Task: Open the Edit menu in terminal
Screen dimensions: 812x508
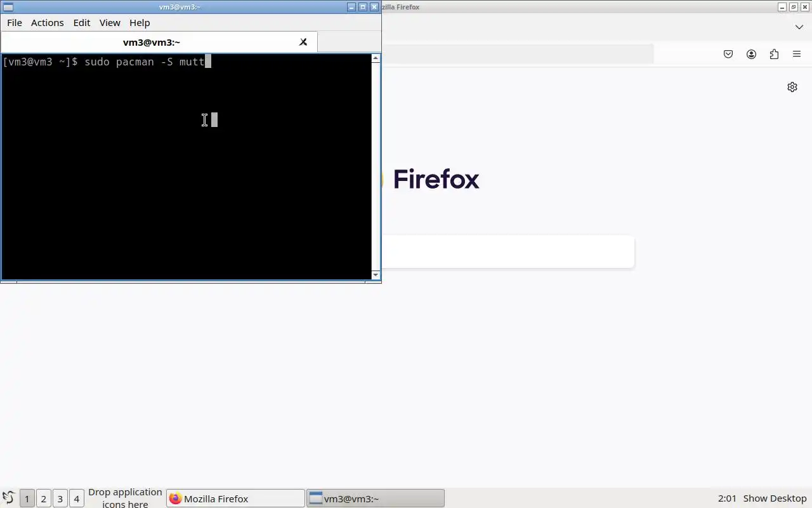Action: point(82,22)
